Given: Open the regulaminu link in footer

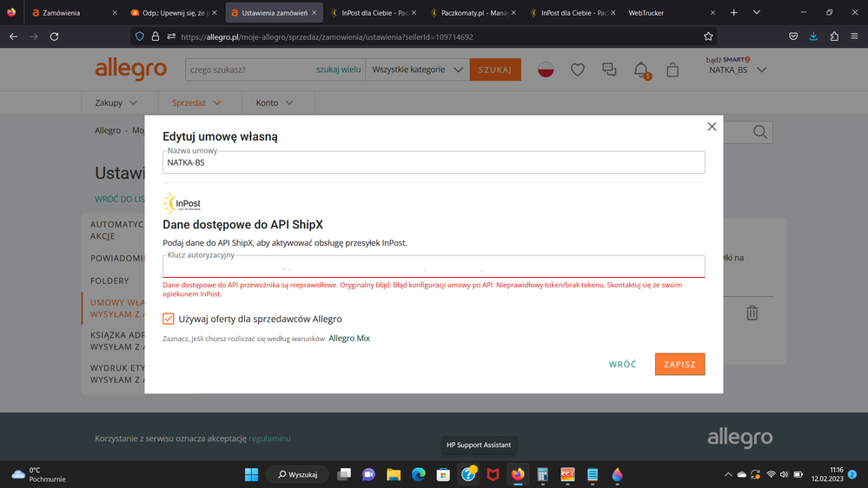Looking at the screenshot, I should click(x=269, y=439).
